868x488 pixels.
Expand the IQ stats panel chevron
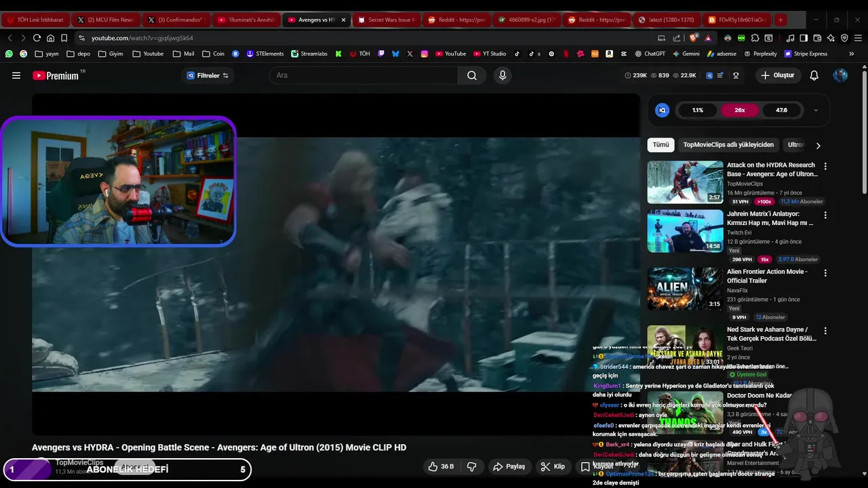816,110
